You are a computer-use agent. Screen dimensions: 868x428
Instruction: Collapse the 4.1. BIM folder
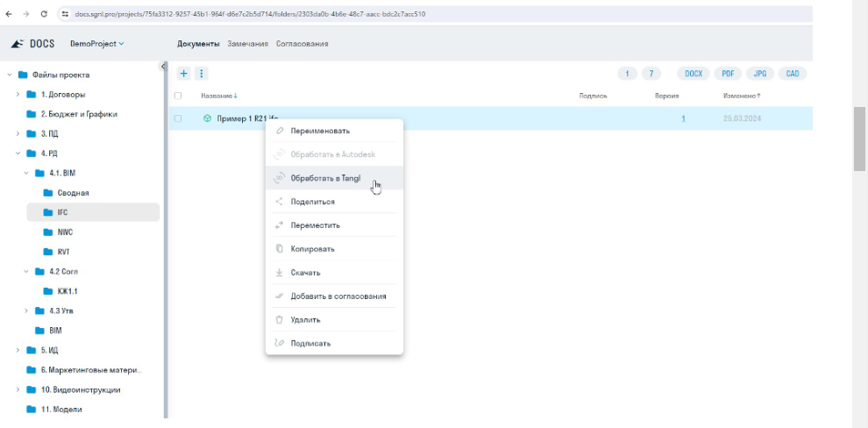(26, 173)
